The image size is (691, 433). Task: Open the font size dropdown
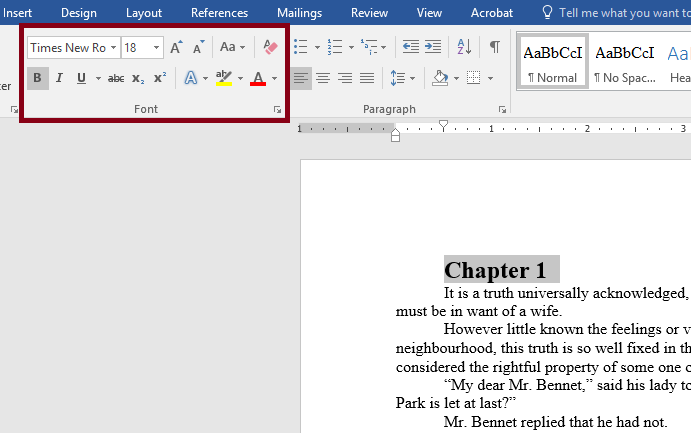click(x=156, y=48)
